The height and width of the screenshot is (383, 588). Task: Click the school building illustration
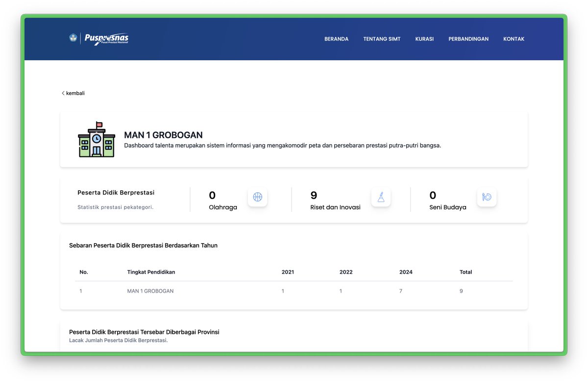click(97, 140)
